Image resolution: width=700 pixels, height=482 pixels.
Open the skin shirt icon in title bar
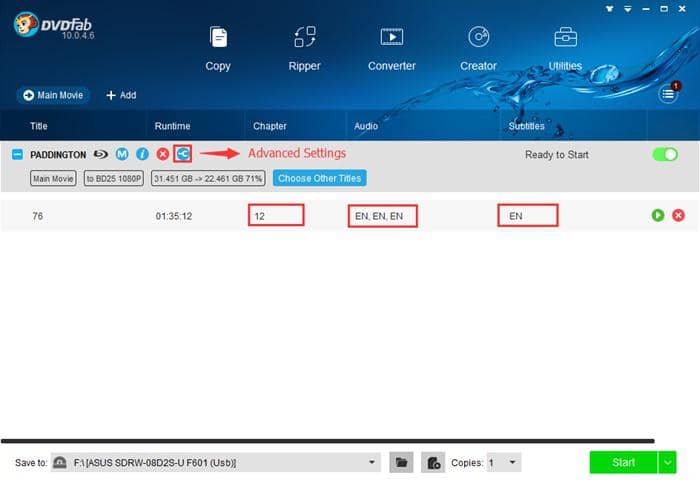point(609,8)
